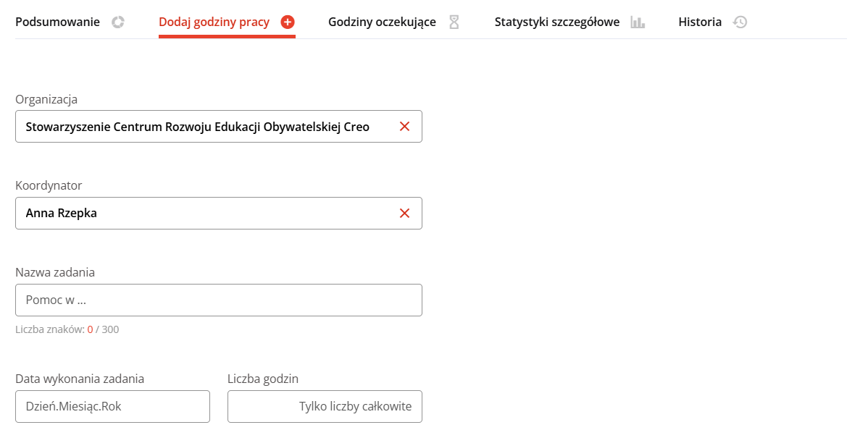Click the clock history icon beside Historia

(x=740, y=22)
